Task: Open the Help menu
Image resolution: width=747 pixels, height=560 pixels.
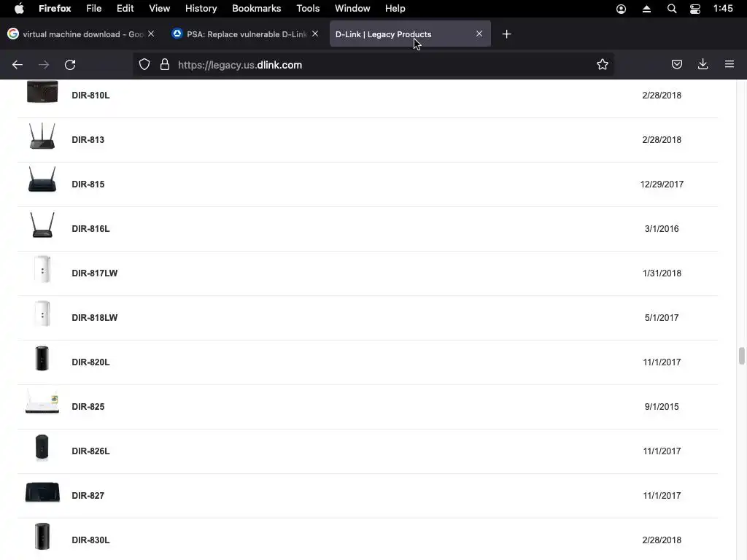Action: click(395, 9)
